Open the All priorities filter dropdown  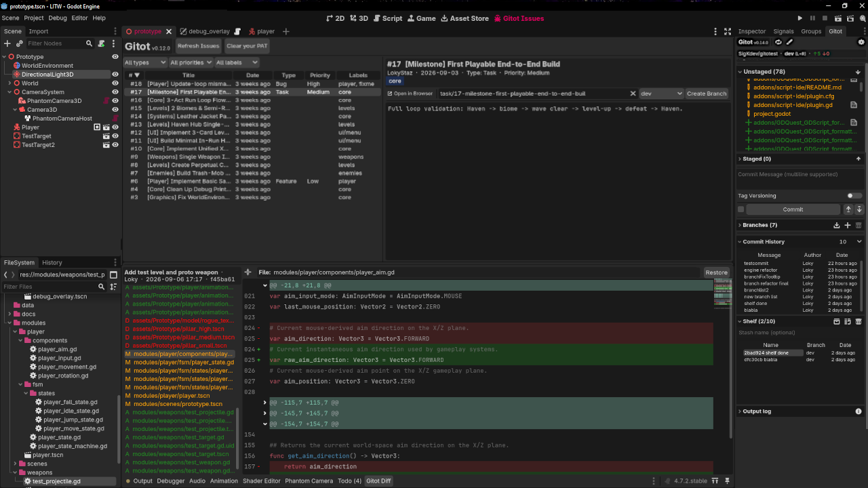tap(191, 63)
